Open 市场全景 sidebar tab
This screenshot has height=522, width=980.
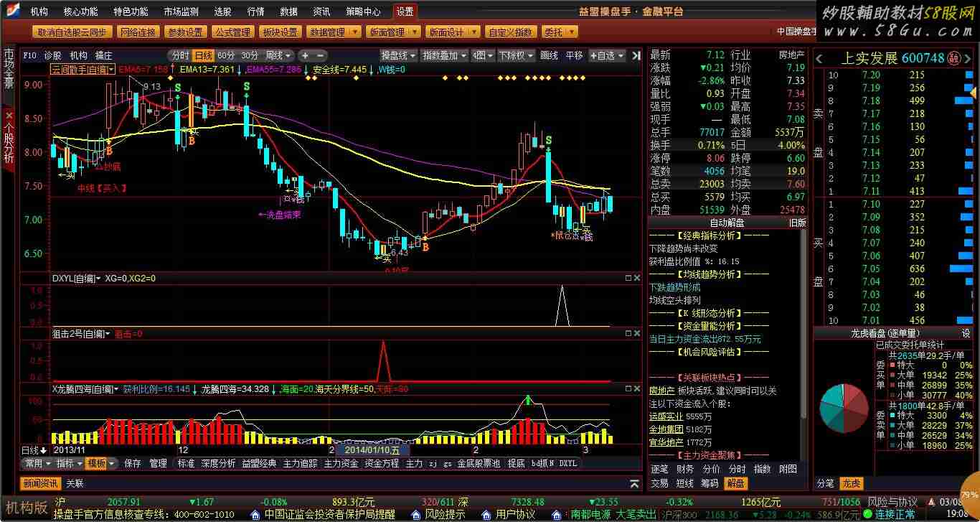pyautogui.click(x=9, y=69)
